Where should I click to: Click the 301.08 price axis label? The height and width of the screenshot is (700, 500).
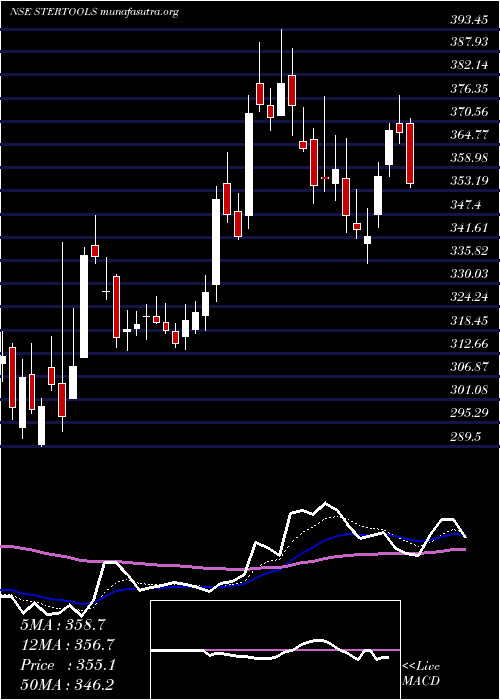(x=469, y=390)
